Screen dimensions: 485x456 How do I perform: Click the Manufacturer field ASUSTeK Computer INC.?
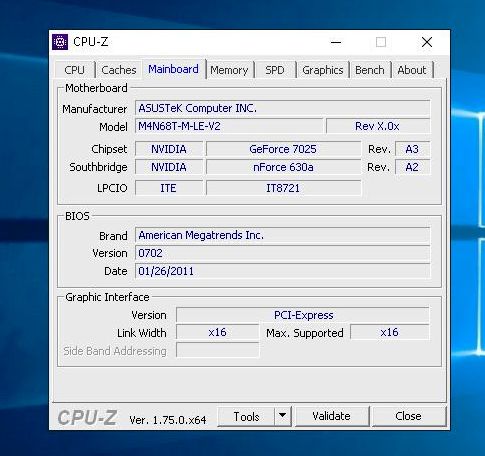click(x=282, y=108)
